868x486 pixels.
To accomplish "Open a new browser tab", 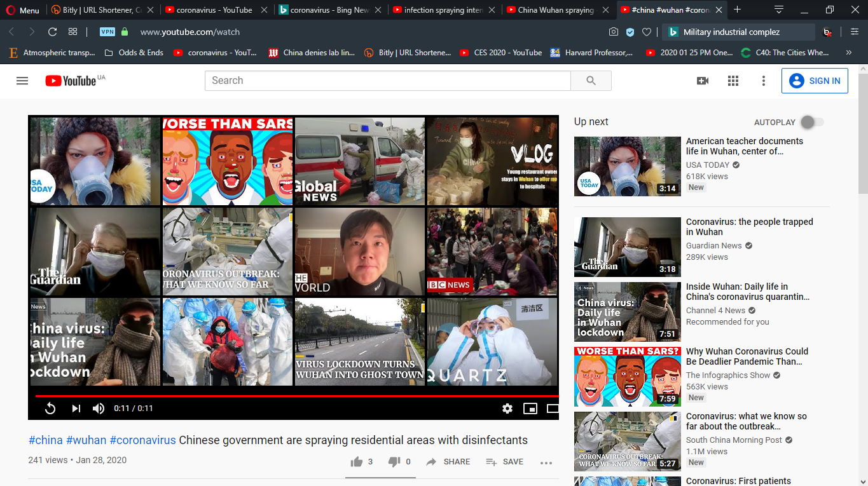I will point(738,10).
